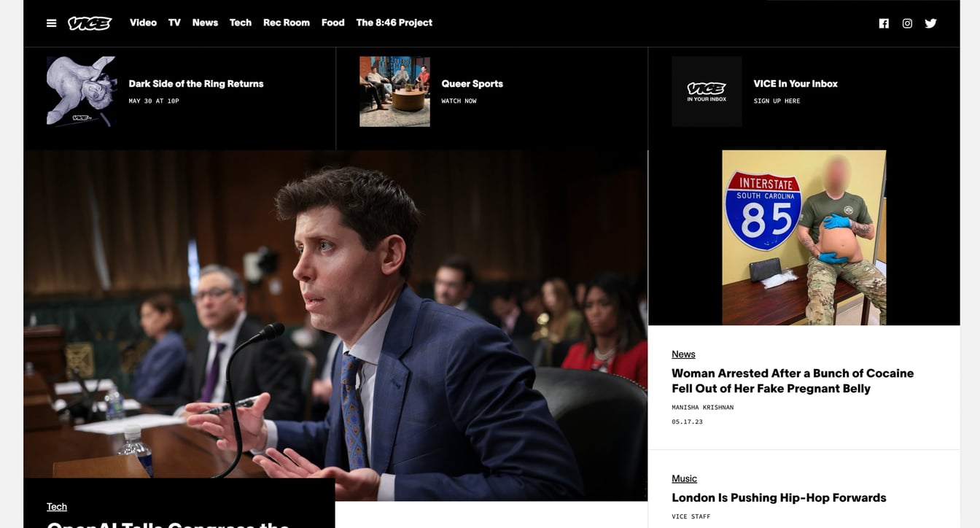Navigate to Rec Room section

click(286, 23)
